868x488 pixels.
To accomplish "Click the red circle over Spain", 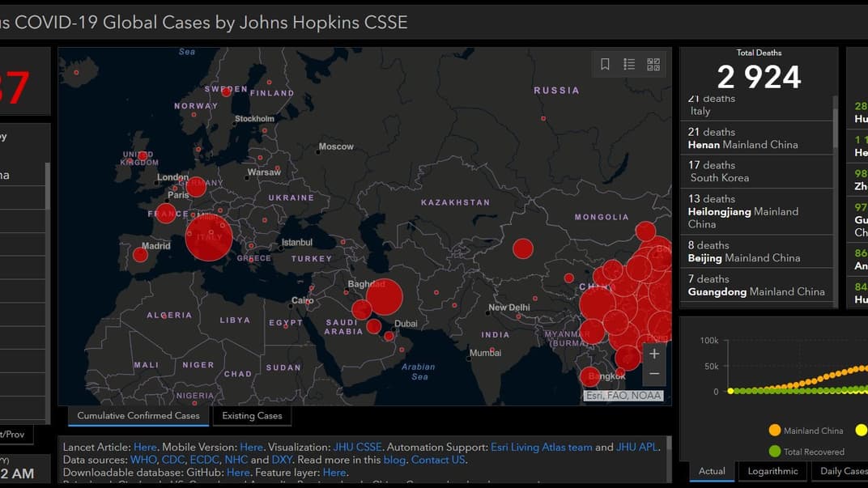I will (140, 255).
